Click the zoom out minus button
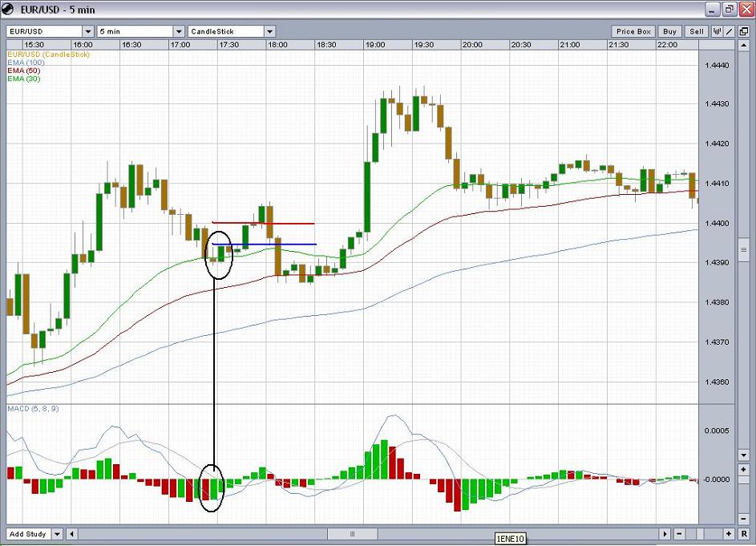The height and width of the screenshot is (546, 756). point(679,534)
